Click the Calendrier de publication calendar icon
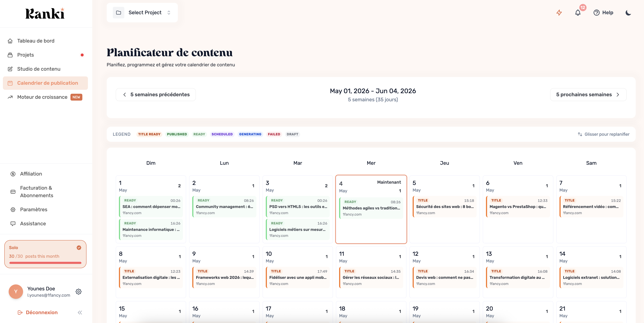This screenshot has height=323, width=644. click(10, 83)
